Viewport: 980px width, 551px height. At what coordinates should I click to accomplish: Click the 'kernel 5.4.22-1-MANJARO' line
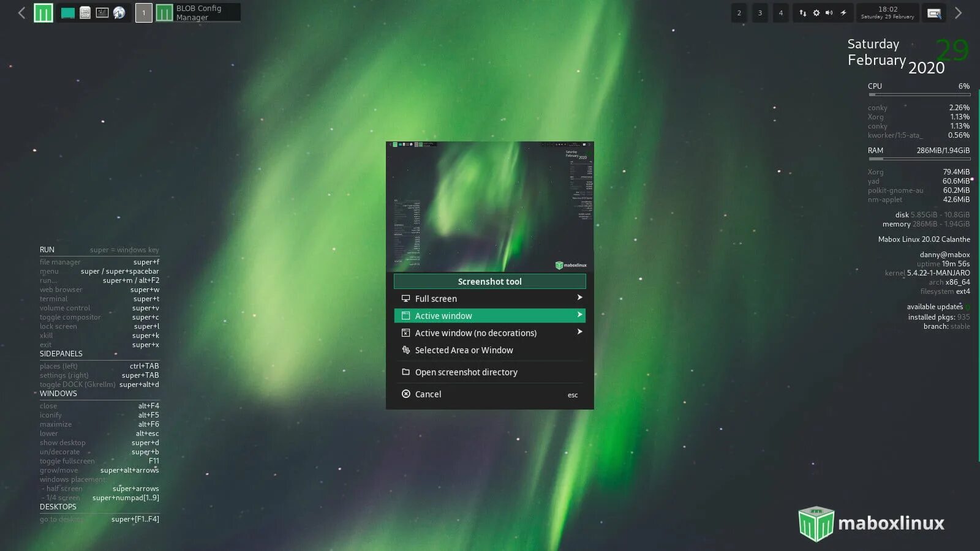(x=927, y=273)
